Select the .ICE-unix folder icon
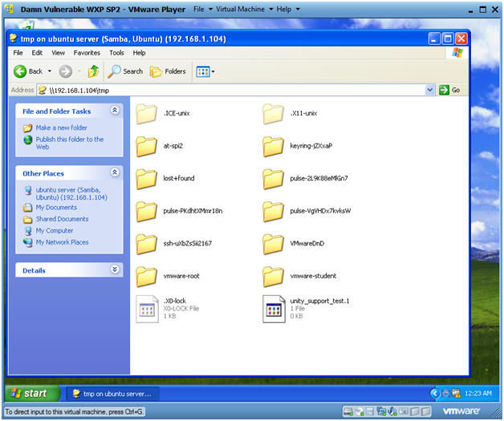 (146, 114)
